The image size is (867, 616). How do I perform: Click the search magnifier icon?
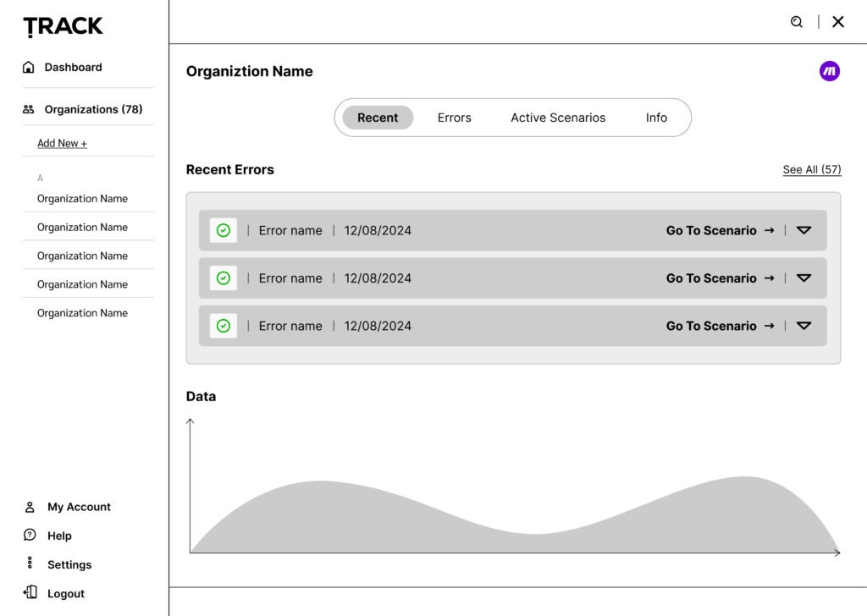[x=797, y=22]
